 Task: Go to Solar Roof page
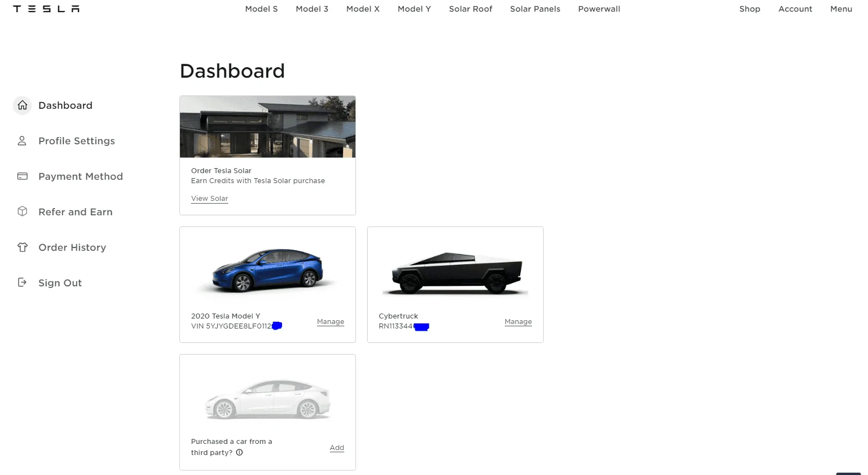tap(471, 9)
